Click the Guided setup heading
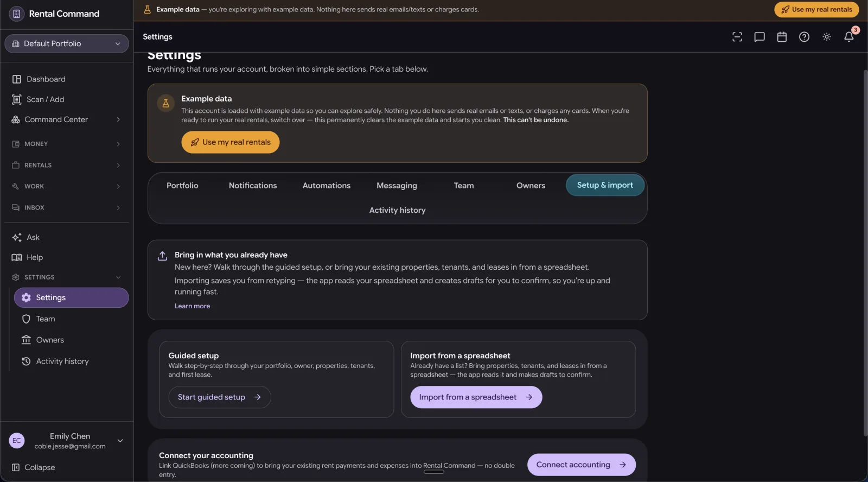 click(194, 356)
